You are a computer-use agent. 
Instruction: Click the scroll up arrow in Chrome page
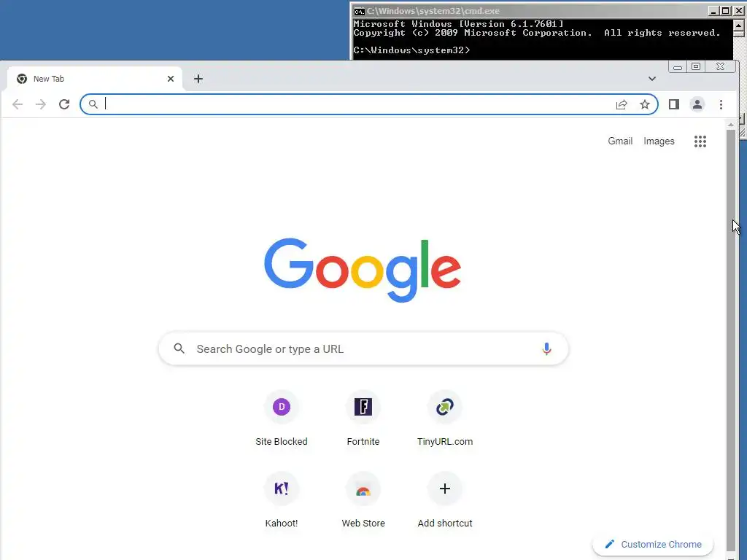point(731,125)
